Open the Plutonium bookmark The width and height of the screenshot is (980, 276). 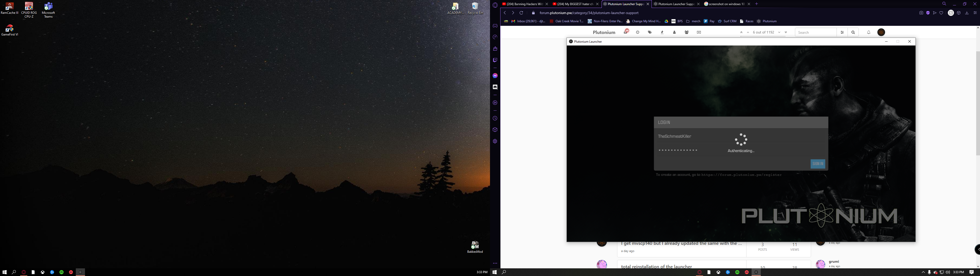pyautogui.click(x=767, y=21)
